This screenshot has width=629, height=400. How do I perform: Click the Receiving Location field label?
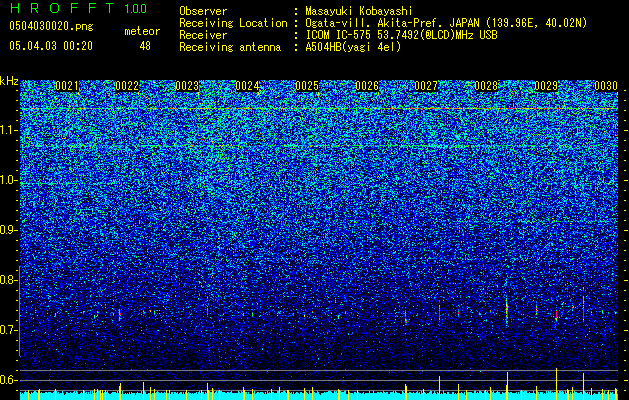click(x=233, y=23)
